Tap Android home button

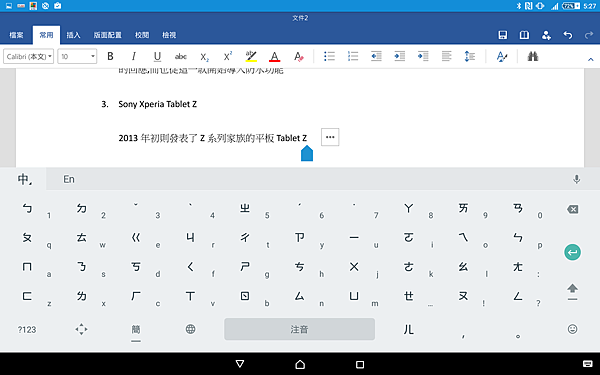point(300,364)
